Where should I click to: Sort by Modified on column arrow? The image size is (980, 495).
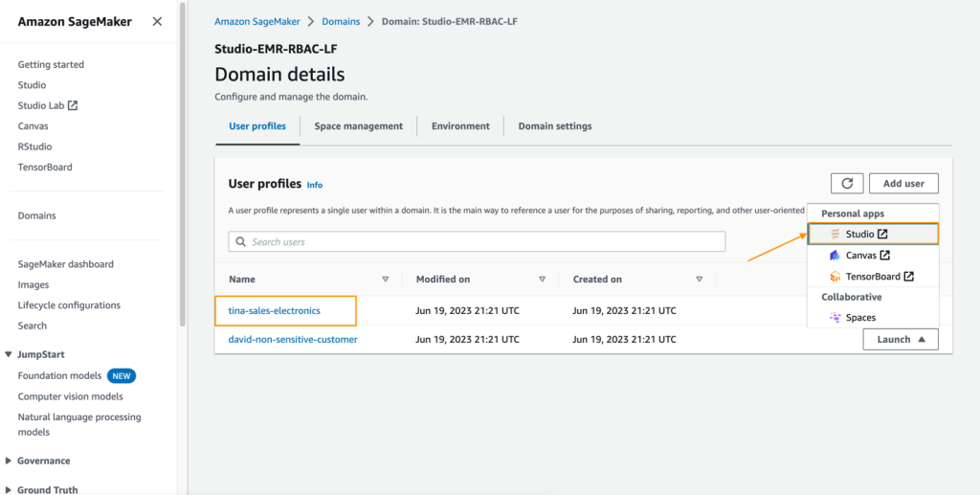tap(542, 280)
